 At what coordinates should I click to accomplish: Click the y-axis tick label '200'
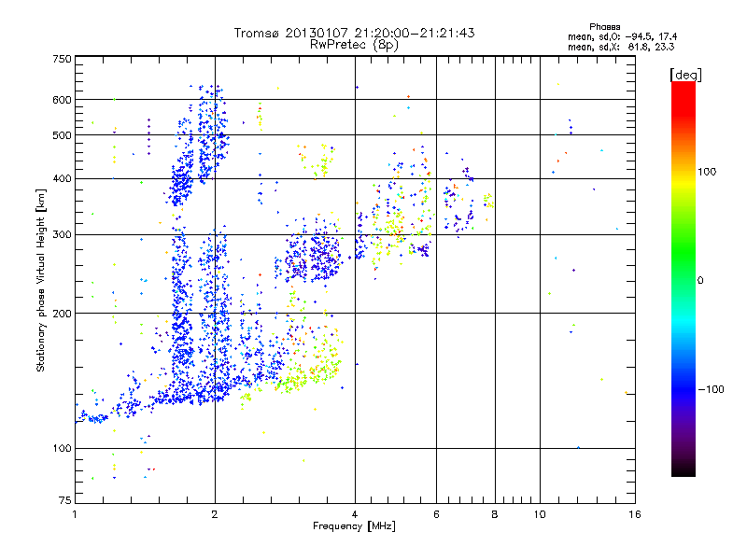[x=62, y=314]
